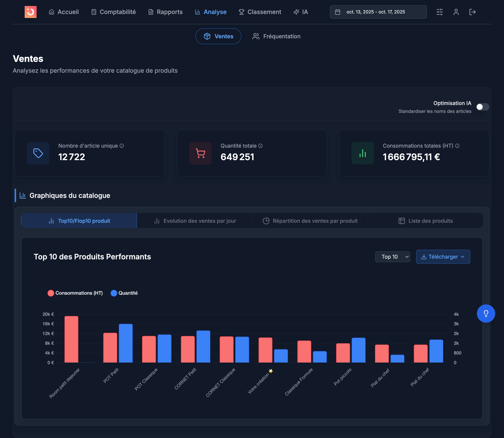Open the filter settings sliders icon

[440, 12]
